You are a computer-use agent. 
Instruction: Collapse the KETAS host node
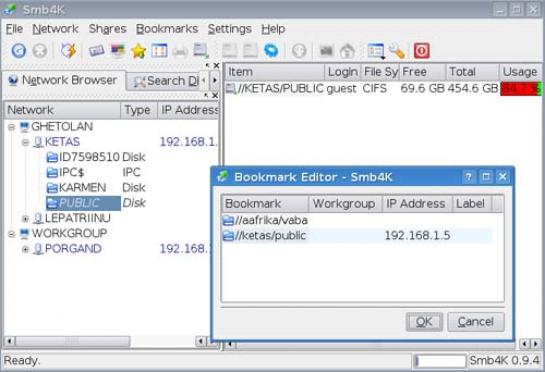(25, 142)
